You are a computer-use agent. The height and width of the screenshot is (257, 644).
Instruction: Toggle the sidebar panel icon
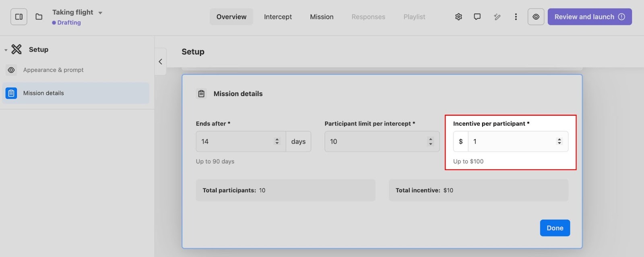(x=19, y=17)
